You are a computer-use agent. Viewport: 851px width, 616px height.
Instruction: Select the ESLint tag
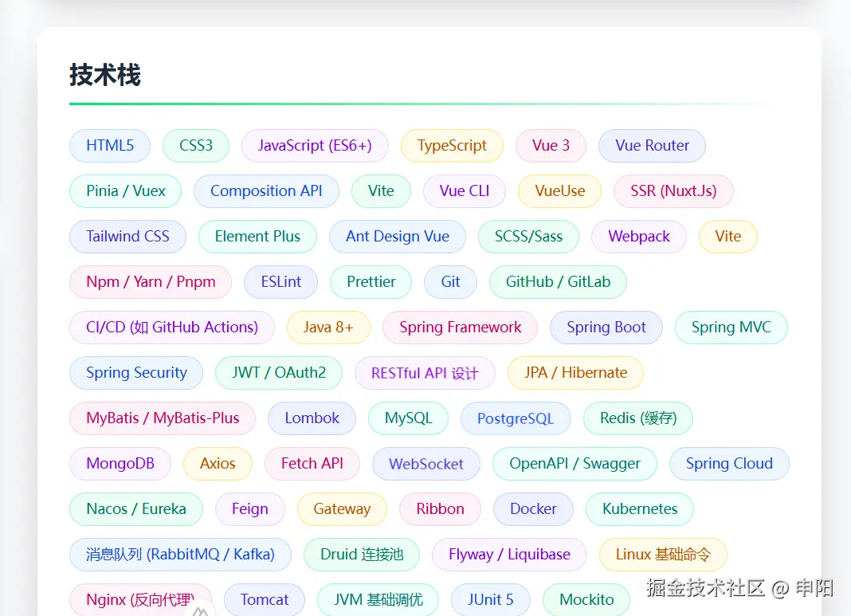281,281
